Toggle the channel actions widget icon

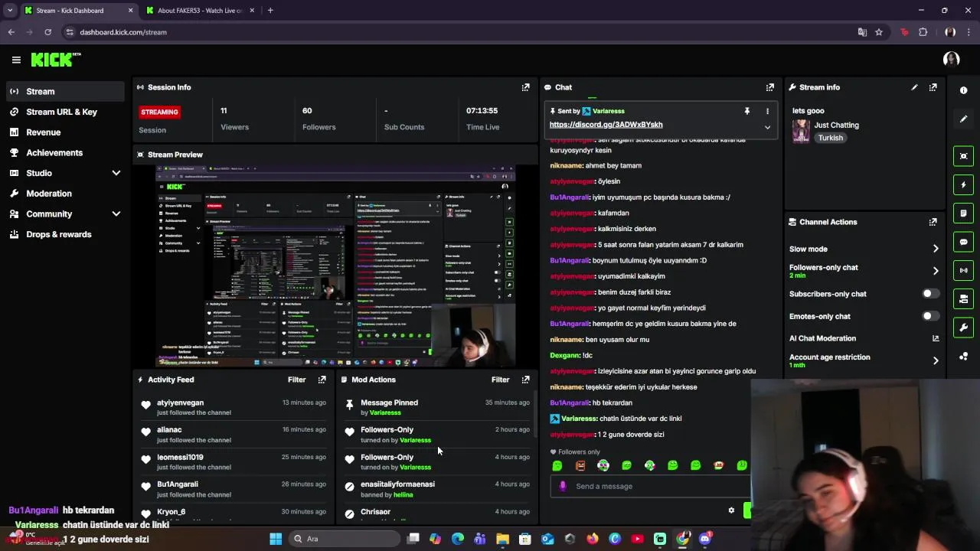click(x=964, y=298)
